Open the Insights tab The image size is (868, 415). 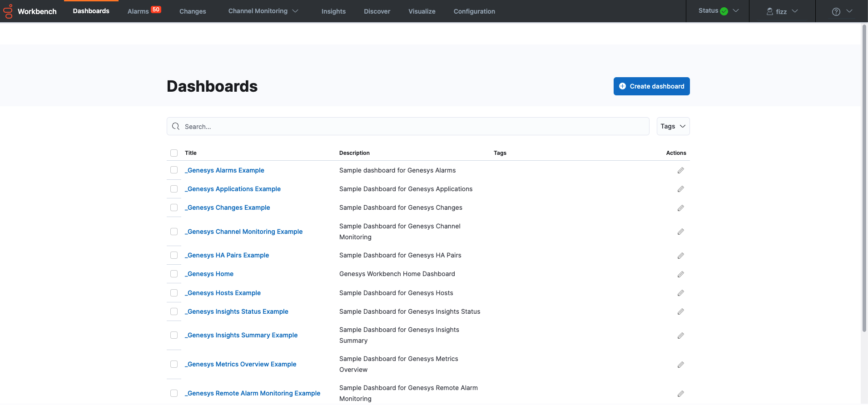coord(333,11)
